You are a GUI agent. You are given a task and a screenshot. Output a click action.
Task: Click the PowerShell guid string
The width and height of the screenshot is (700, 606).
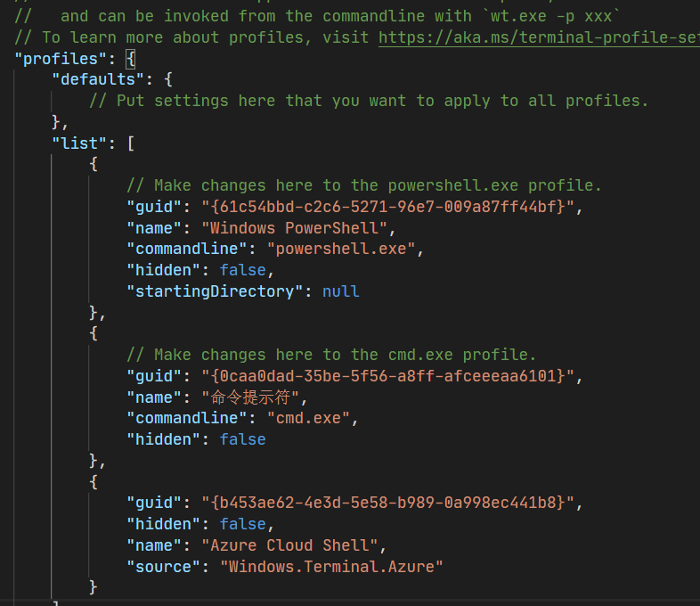point(387,207)
